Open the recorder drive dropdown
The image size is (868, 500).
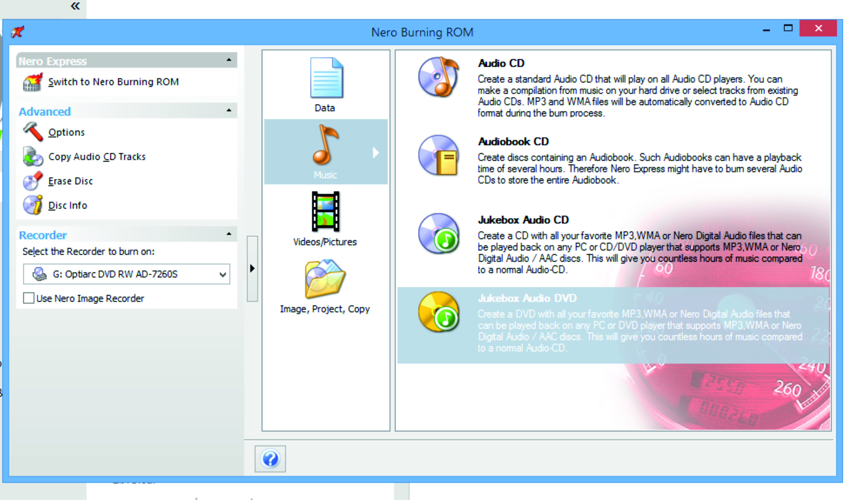222,274
